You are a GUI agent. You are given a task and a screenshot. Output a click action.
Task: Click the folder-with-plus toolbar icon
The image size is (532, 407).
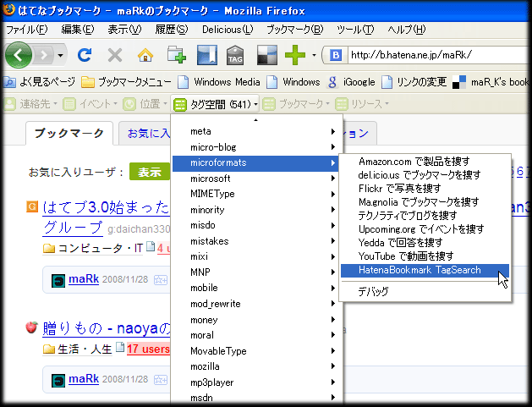(176, 56)
